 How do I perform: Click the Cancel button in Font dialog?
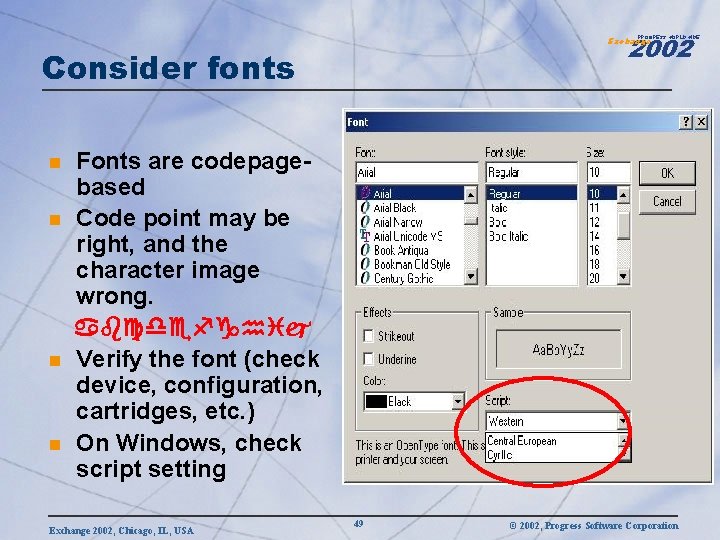[667, 201]
